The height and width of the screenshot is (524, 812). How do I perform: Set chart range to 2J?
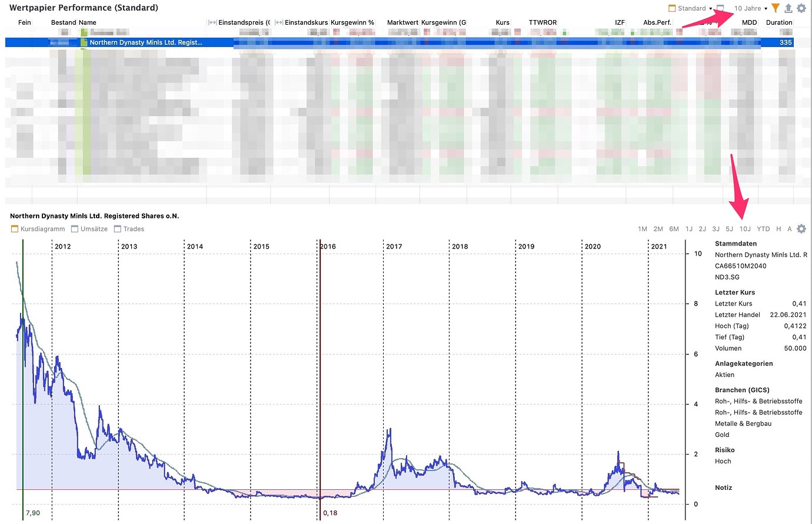[703, 229]
